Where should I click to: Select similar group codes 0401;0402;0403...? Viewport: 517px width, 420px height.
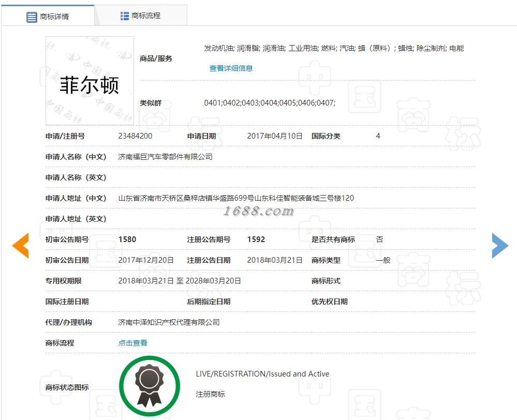270,103
